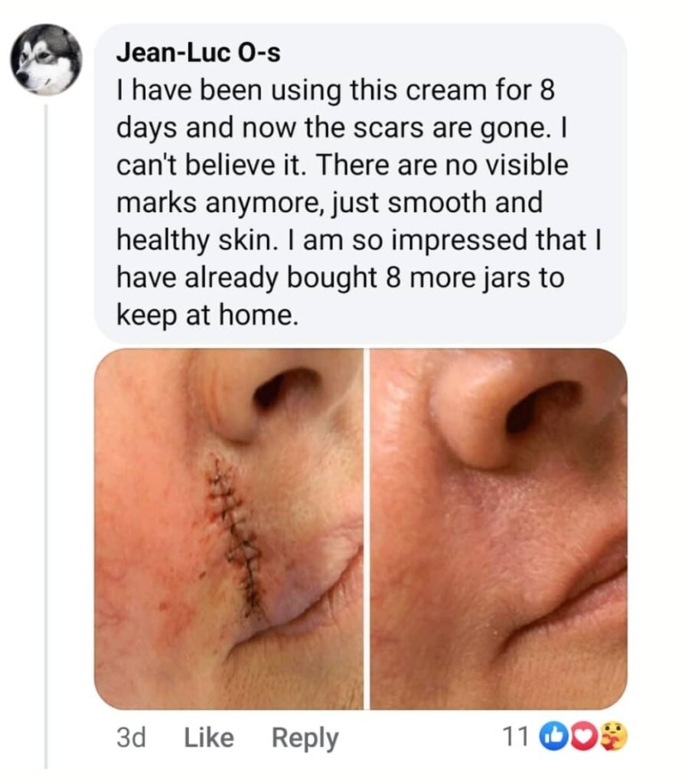685x784 pixels.
Task: Open the husky profile picture
Action: click(46, 60)
